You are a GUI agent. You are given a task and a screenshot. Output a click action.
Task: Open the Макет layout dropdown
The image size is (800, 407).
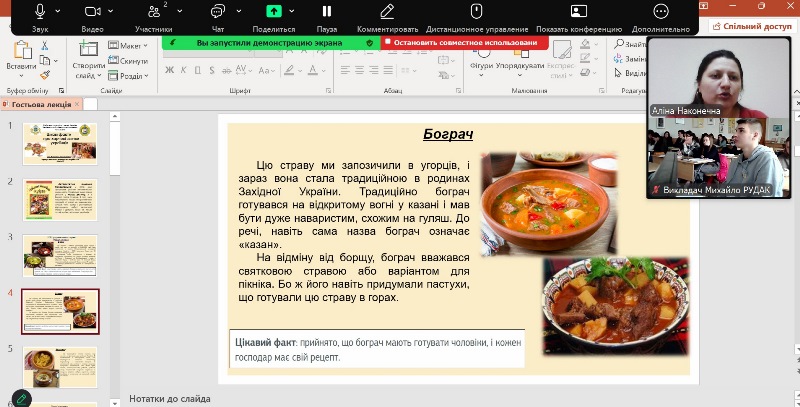pos(127,46)
